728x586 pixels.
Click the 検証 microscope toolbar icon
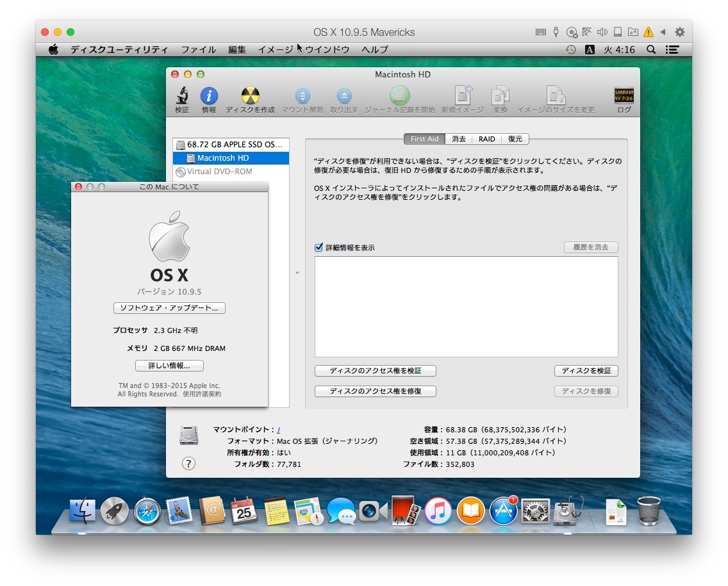tap(182, 100)
